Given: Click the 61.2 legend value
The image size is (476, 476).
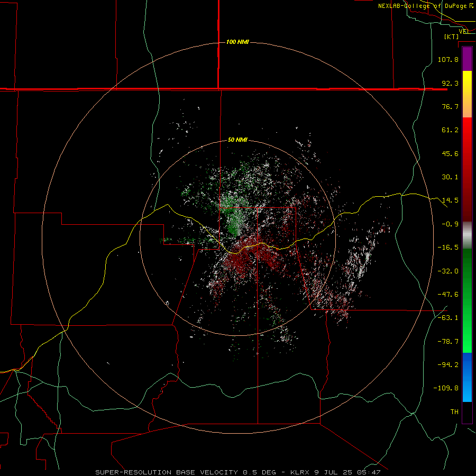Looking at the screenshot, I should pyautogui.click(x=450, y=130).
